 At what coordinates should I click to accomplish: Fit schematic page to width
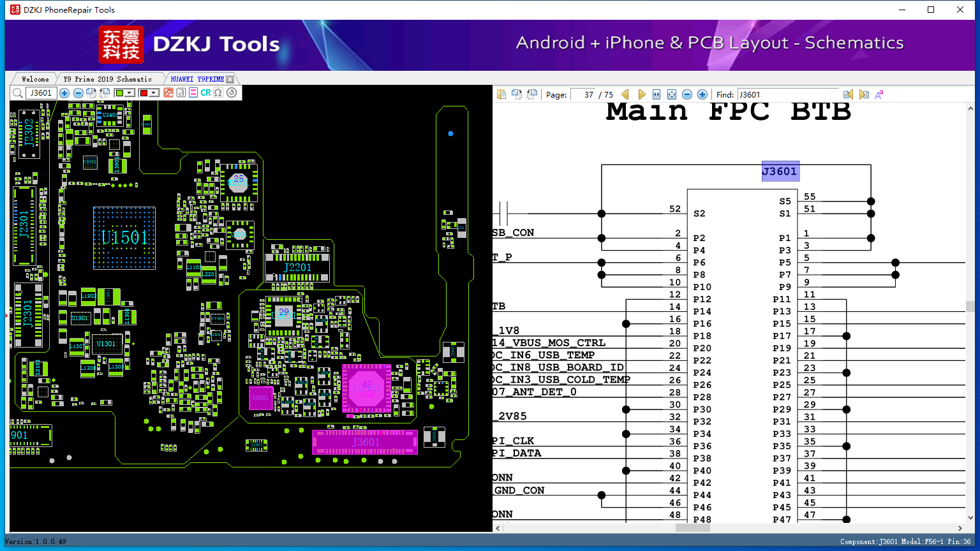(x=657, y=94)
